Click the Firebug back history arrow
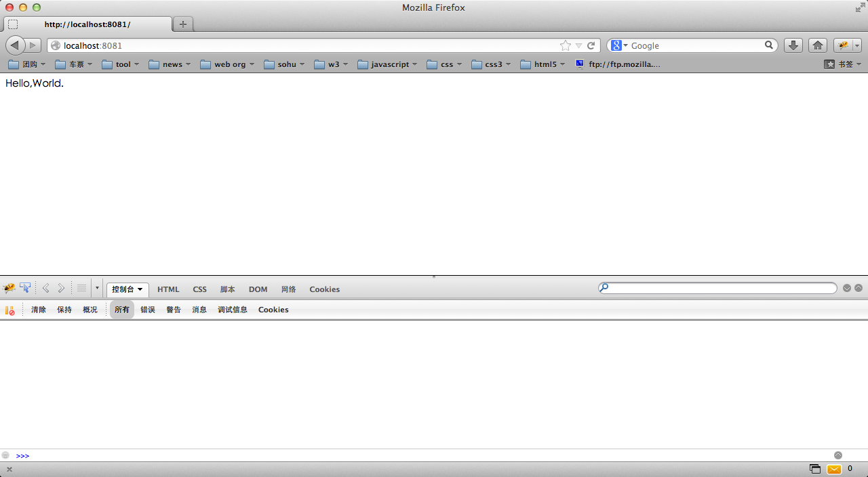The image size is (868, 477). click(45, 289)
